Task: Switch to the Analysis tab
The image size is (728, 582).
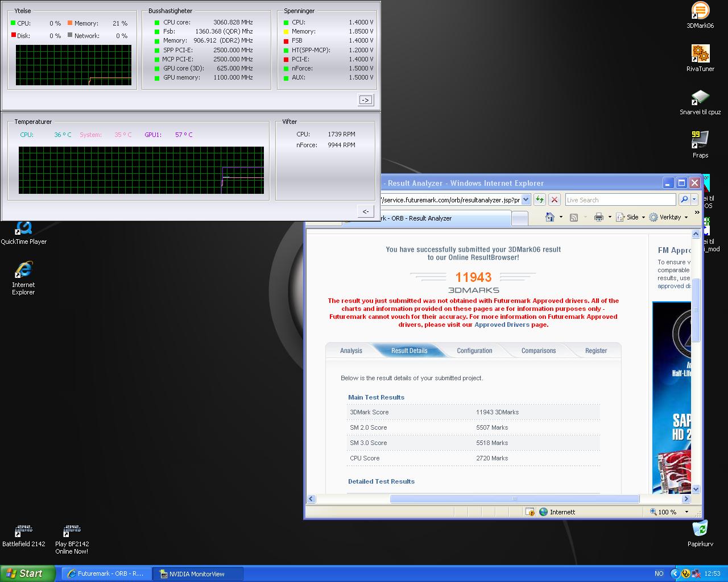Action: point(351,351)
